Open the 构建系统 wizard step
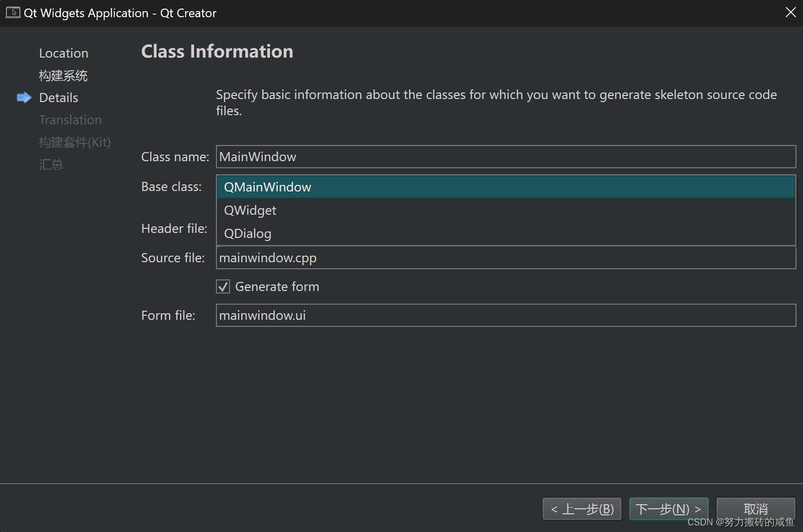The width and height of the screenshot is (803, 532). tap(63, 76)
